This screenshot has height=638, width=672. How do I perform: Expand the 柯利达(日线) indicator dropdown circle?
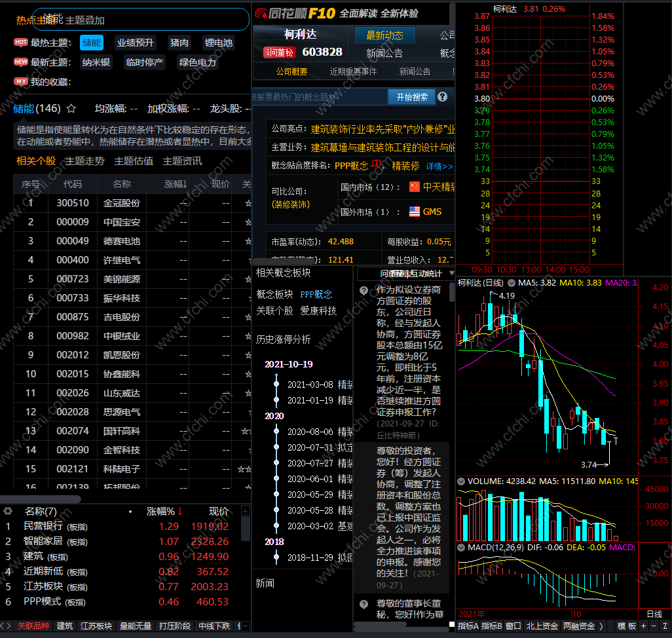point(512,283)
